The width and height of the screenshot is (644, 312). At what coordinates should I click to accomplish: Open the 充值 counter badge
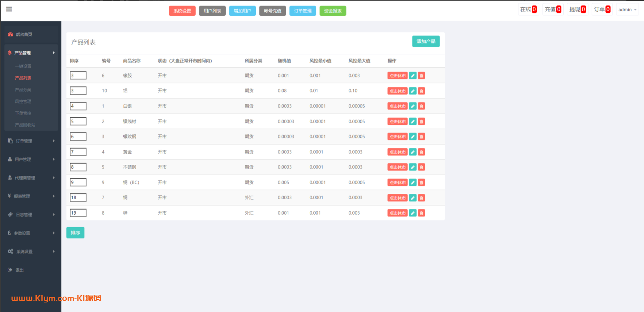point(553,10)
